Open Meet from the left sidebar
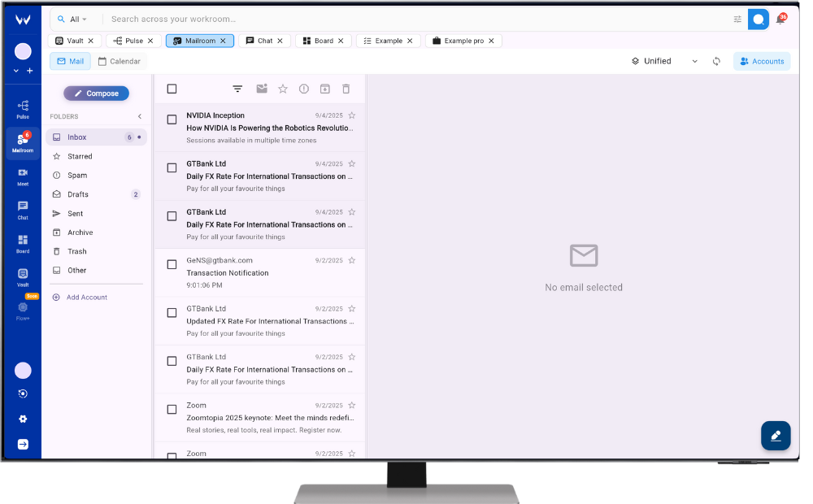 coord(23,176)
